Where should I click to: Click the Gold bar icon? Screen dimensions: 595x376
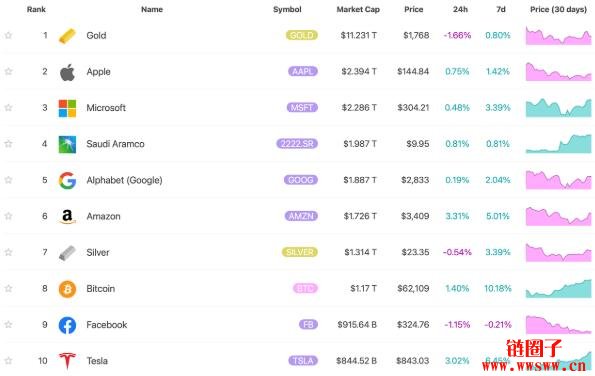[x=67, y=36]
